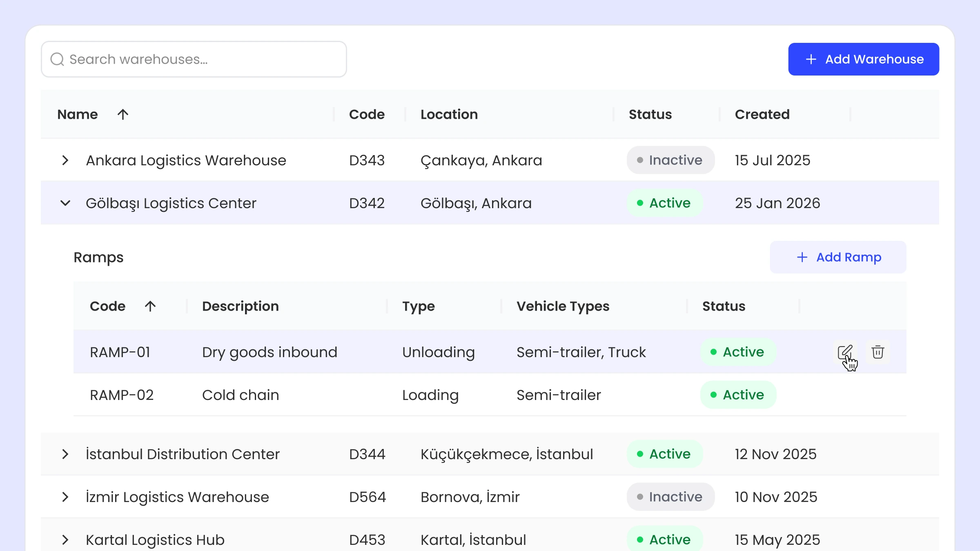980x551 pixels.
Task: Sort warehouses by Name arrow icon
Action: click(x=123, y=114)
